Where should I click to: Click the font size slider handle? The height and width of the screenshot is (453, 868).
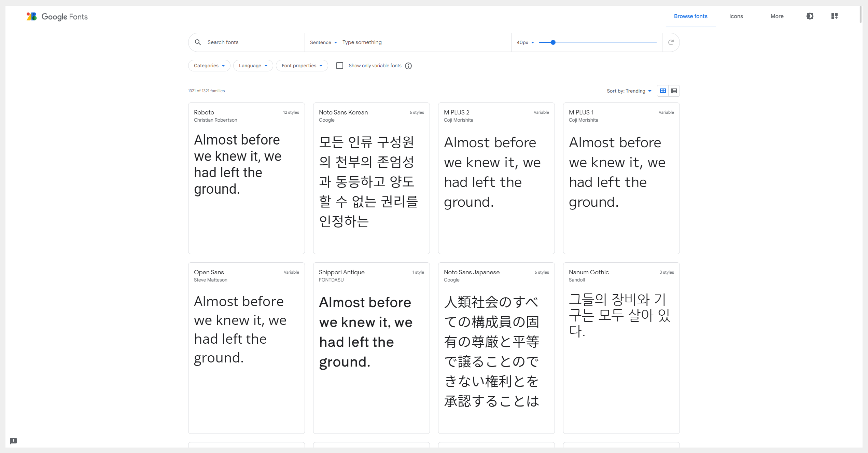point(553,42)
